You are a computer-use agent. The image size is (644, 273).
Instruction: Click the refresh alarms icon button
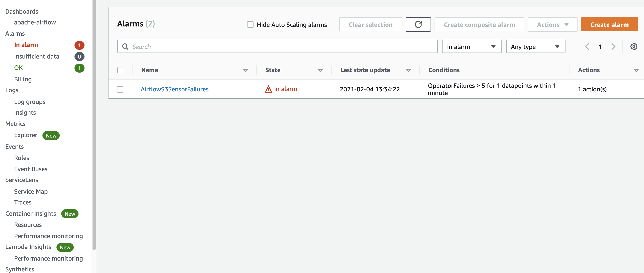click(418, 24)
